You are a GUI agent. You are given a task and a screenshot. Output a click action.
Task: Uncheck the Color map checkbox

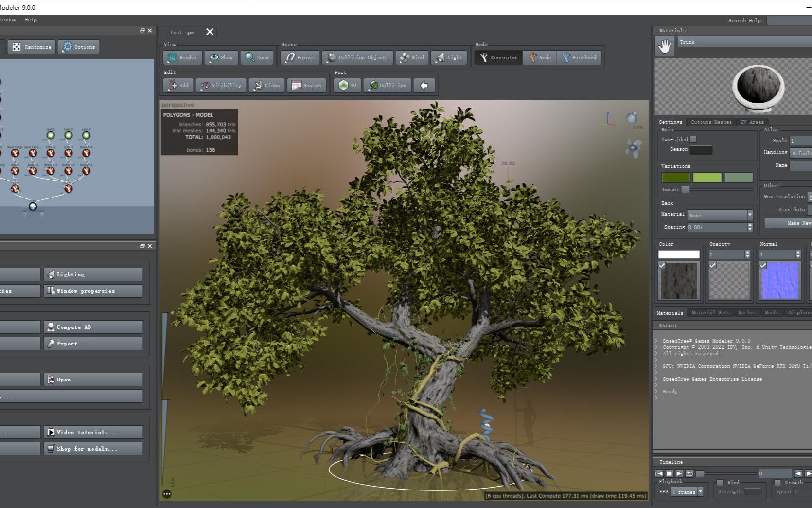coord(661,265)
